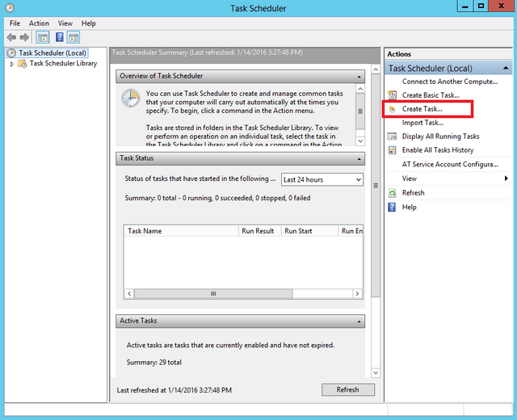Image resolution: width=517 pixels, height=420 pixels.
Task: Select Task Scheduler Library in tree
Action: (63, 63)
